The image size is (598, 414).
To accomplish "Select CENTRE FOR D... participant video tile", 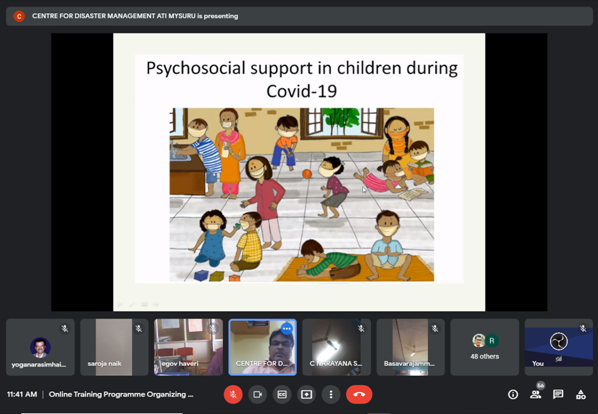I will (x=262, y=347).
